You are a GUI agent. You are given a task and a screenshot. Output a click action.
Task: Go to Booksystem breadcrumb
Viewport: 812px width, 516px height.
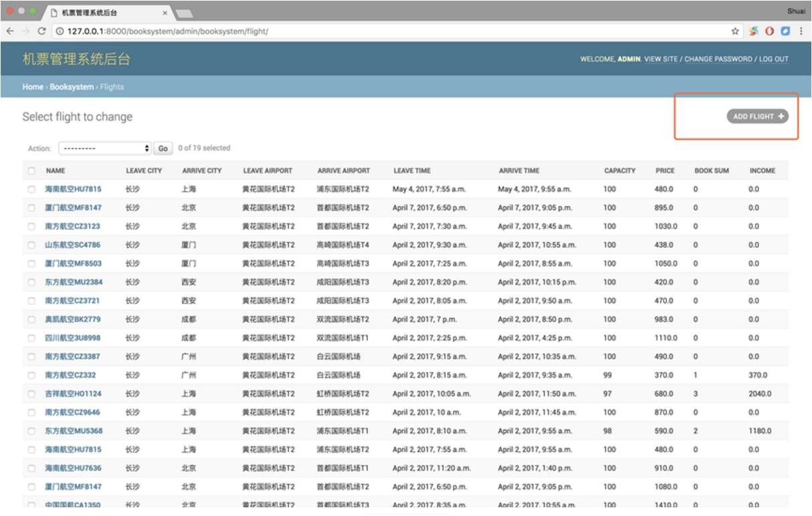(72, 87)
